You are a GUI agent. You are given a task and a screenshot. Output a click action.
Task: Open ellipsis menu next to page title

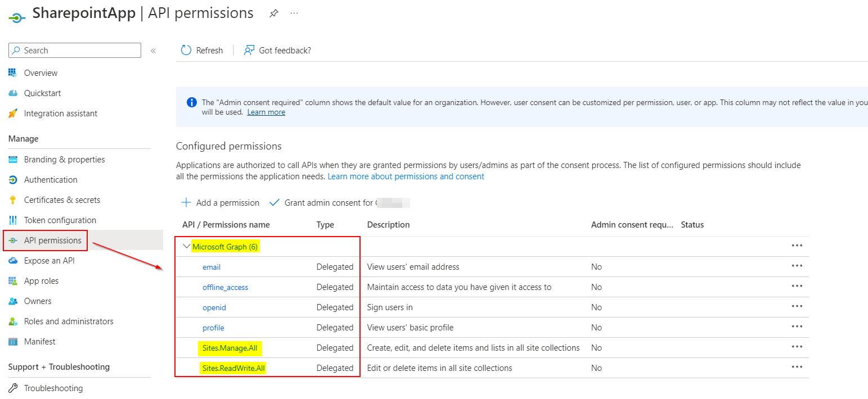[x=294, y=13]
